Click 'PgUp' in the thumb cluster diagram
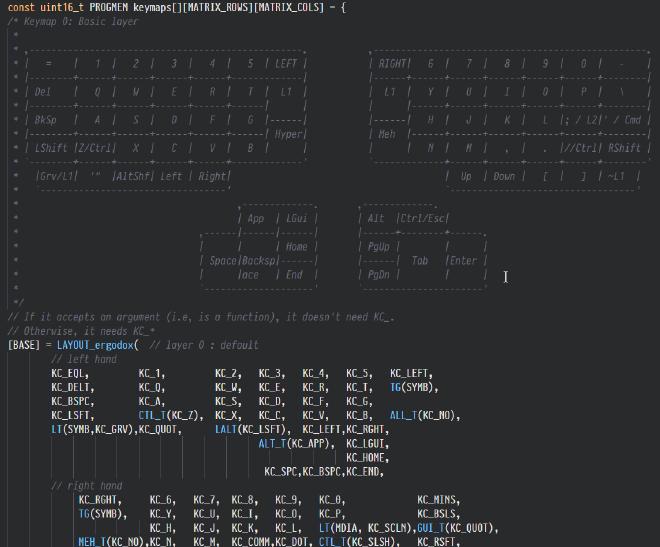The width and height of the screenshot is (660, 547). 378,247
